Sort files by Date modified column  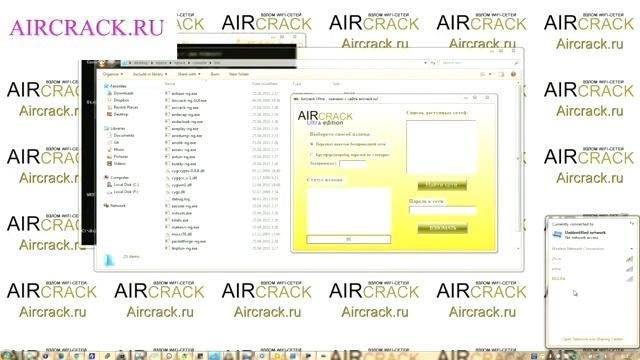[x=264, y=84]
